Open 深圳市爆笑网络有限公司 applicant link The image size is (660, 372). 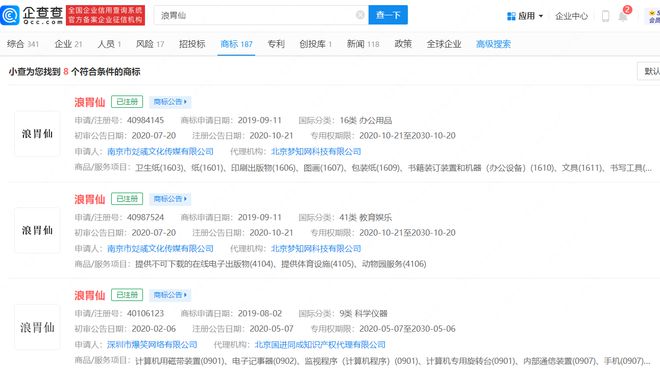click(x=152, y=345)
